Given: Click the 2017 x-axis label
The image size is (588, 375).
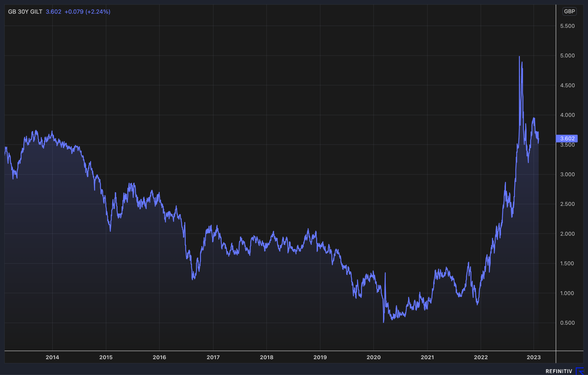Looking at the screenshot, I should point(213,357).
